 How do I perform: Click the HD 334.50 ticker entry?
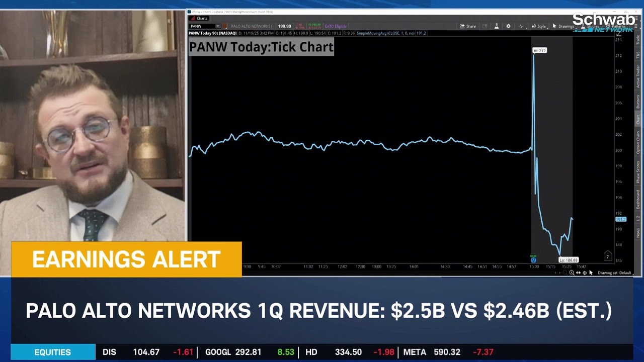(349, 352)
